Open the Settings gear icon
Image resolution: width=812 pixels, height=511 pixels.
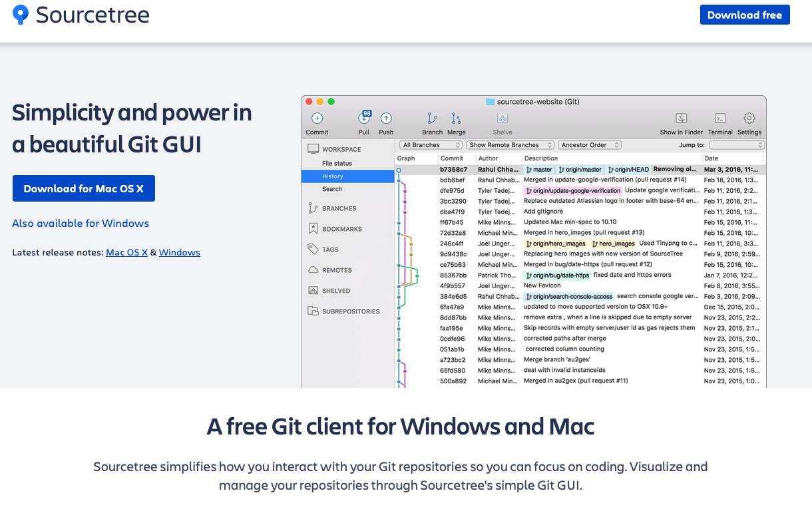[749, 118]
